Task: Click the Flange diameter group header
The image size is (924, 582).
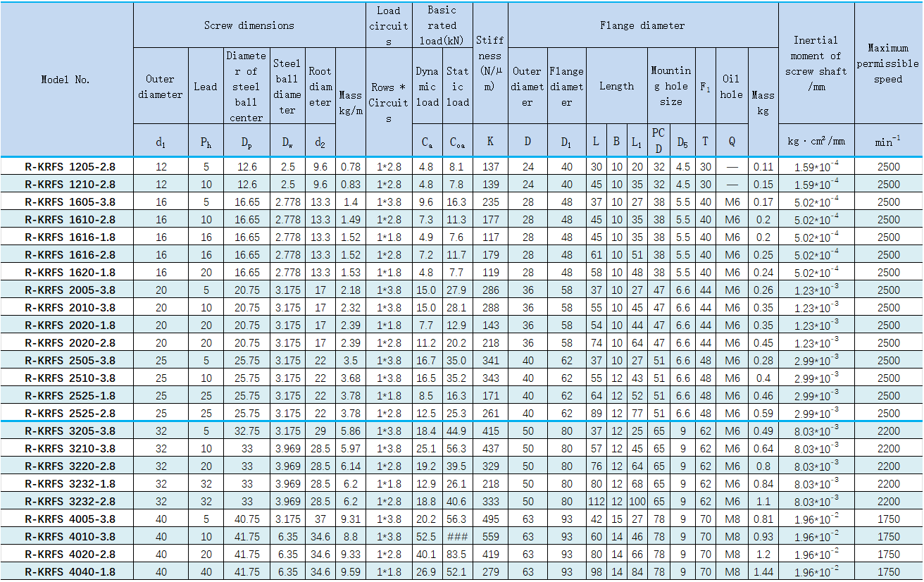Action: coord(642,25)
